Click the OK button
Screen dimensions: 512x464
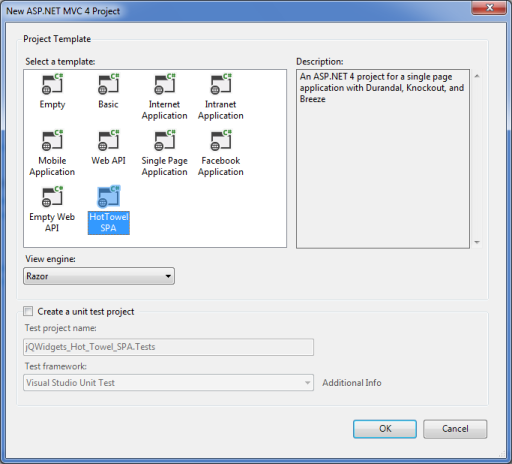(x=385, y=429)
